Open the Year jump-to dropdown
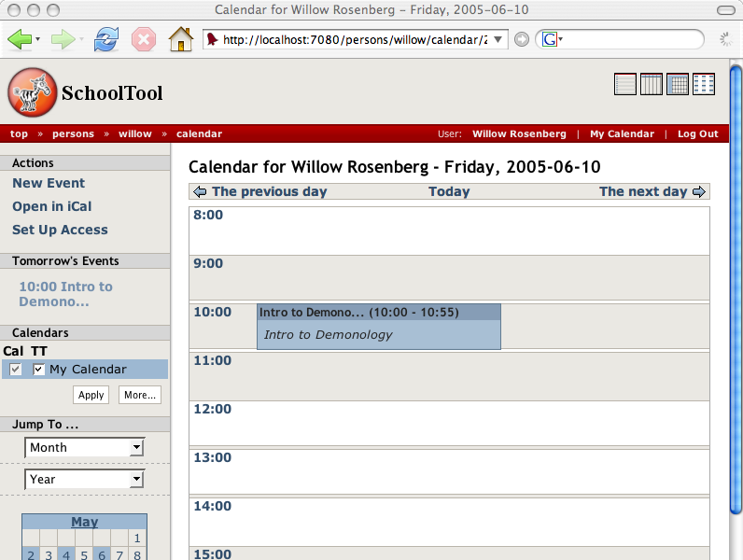The height and width of the screenshot is (560, 743). pyautogui.click(x=84, y=480)
